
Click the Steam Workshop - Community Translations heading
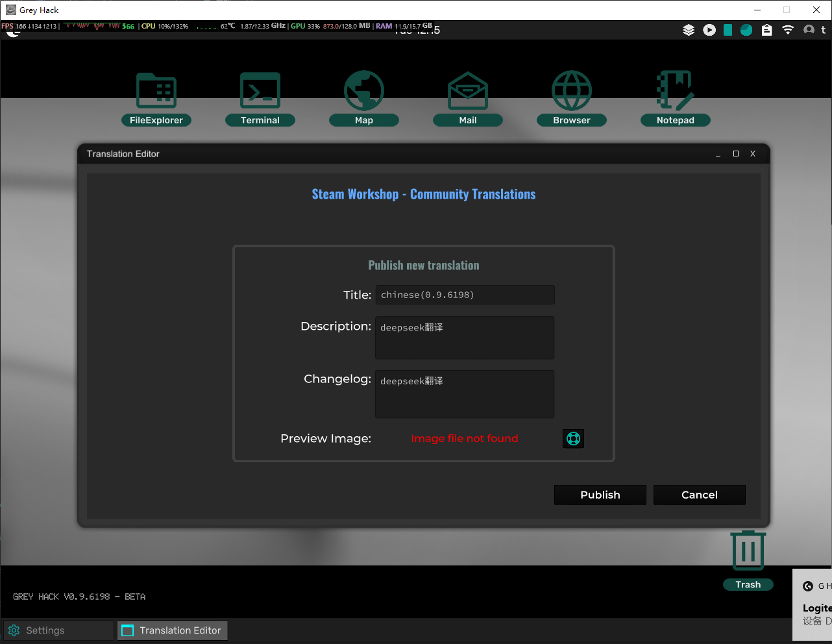point(424,194)
